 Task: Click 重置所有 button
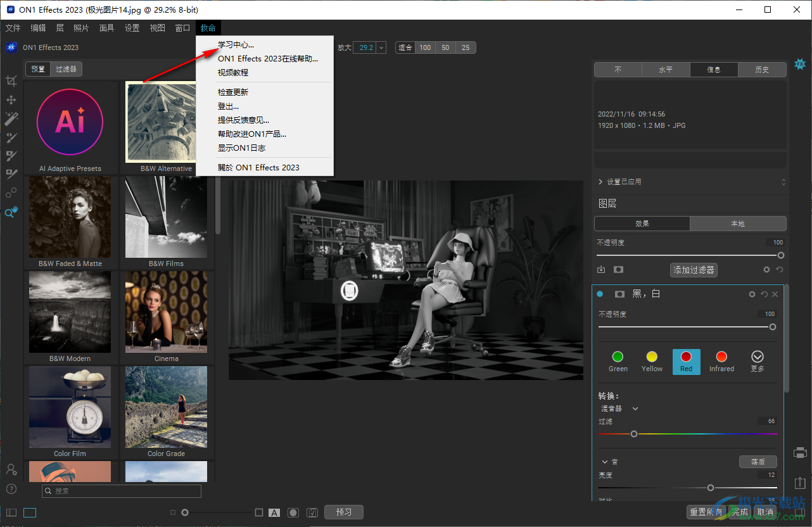pyautogui.click(x=706, y=512)
